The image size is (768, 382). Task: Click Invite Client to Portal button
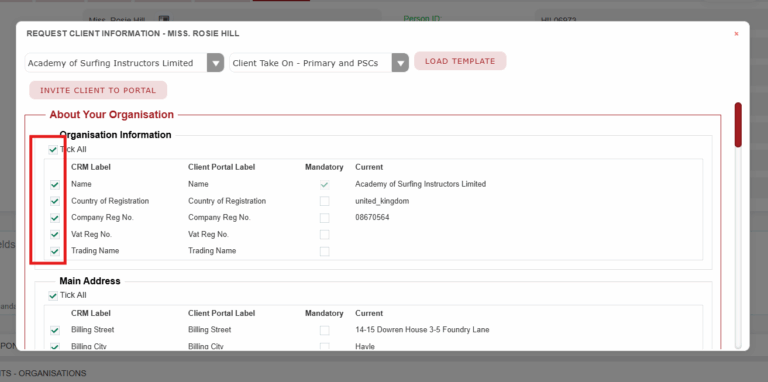[98, 90]
